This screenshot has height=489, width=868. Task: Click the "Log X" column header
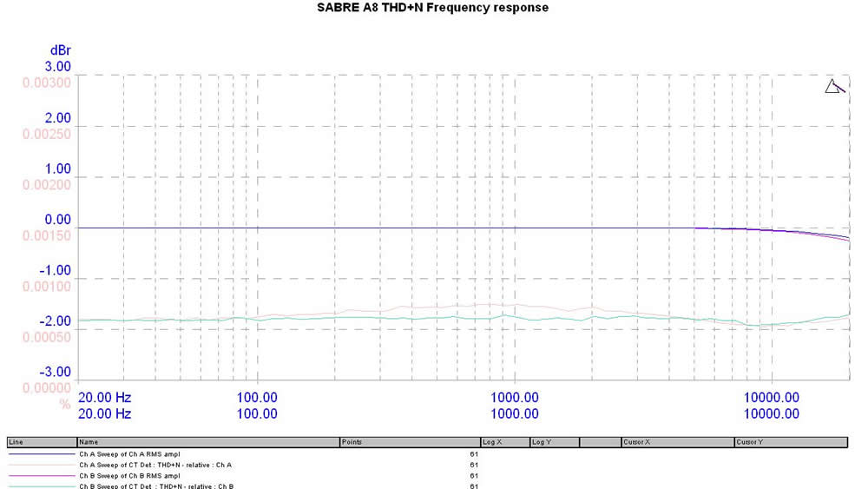click(x=505, y=442)
